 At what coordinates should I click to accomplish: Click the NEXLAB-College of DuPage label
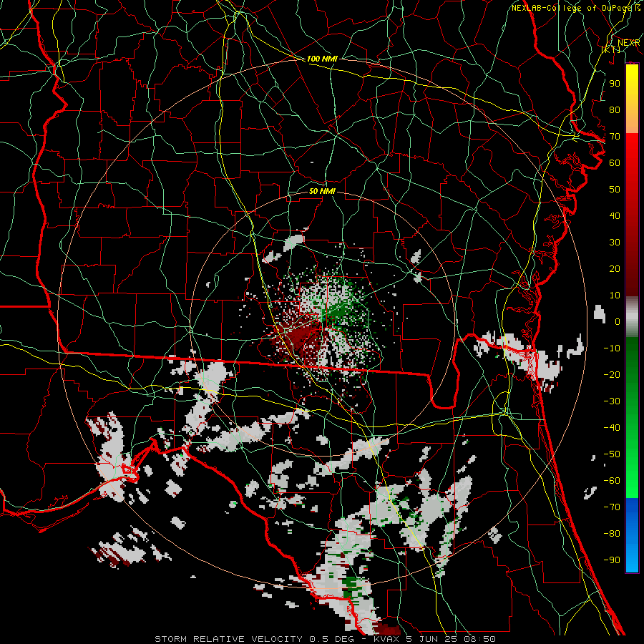click(x=572, y=8)
